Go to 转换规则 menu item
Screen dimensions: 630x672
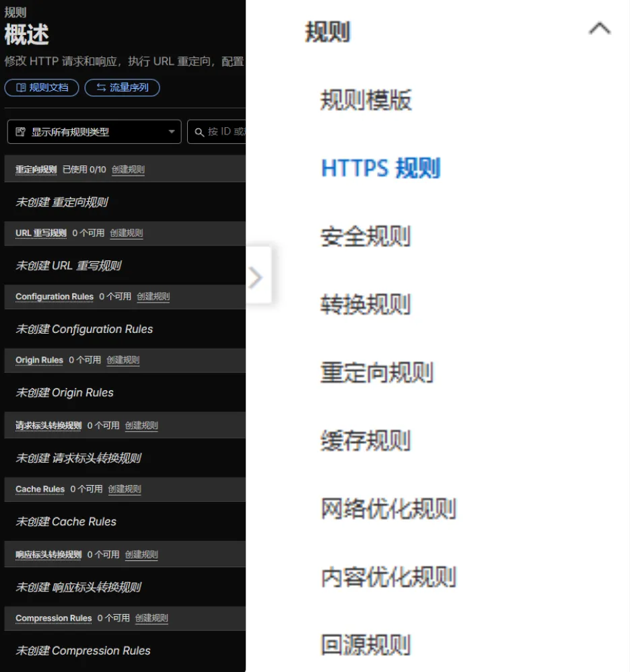(x=365, y=305)
